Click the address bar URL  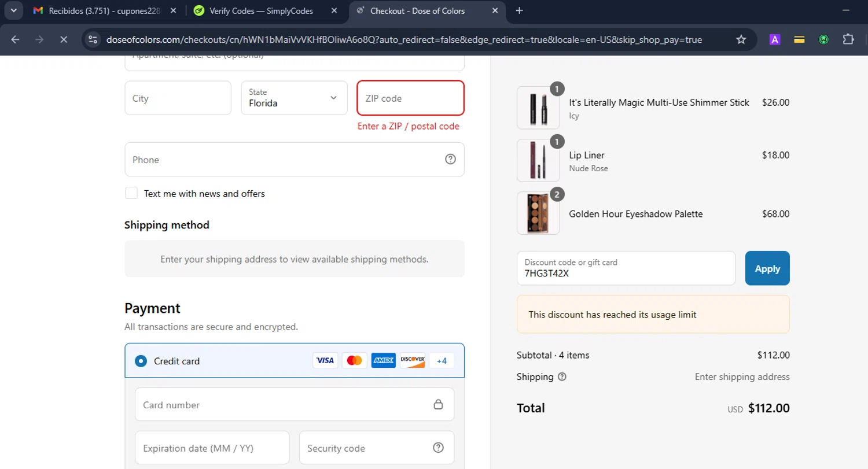tap(404, 39)
